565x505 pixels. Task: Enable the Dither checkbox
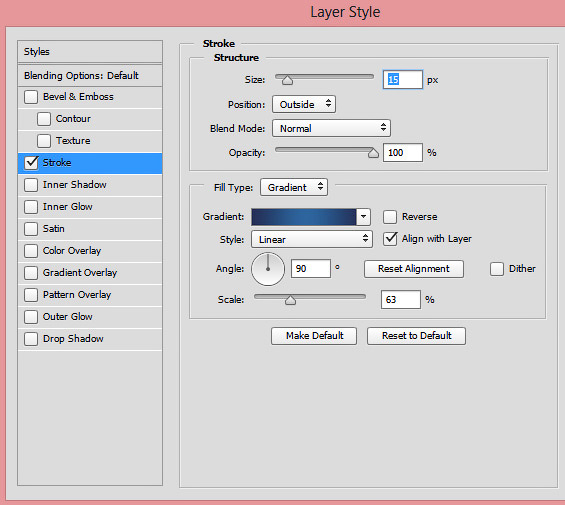497,269
